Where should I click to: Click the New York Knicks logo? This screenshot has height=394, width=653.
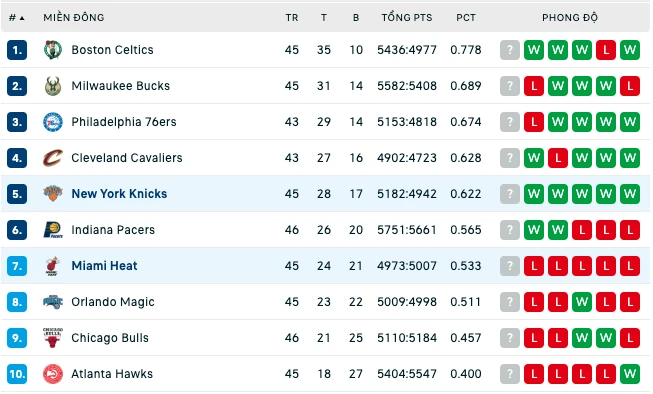pyautogui.click(x=53, y=194)
